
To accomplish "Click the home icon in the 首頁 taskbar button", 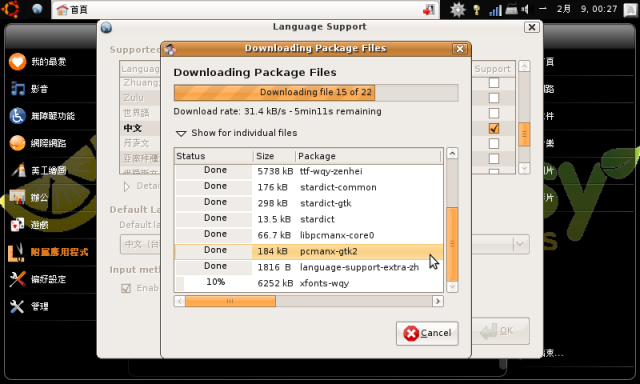I will pyautogui.click(x=62, y=9).
